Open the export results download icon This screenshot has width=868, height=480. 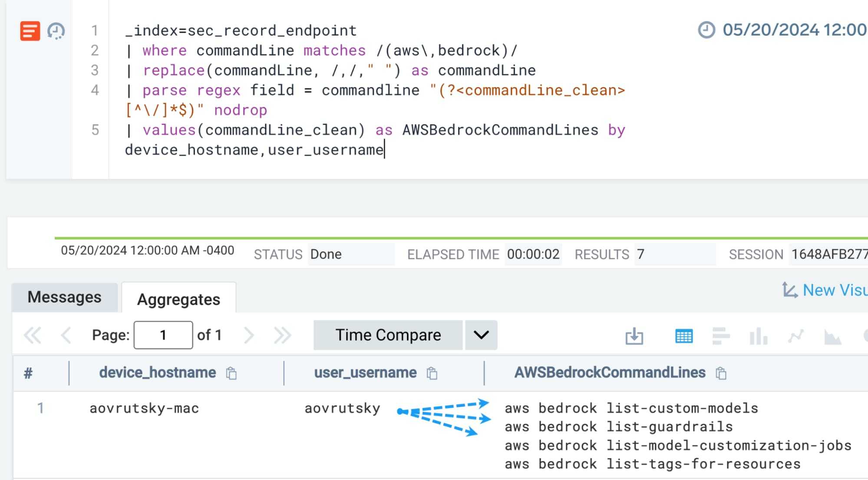(634, 335)
